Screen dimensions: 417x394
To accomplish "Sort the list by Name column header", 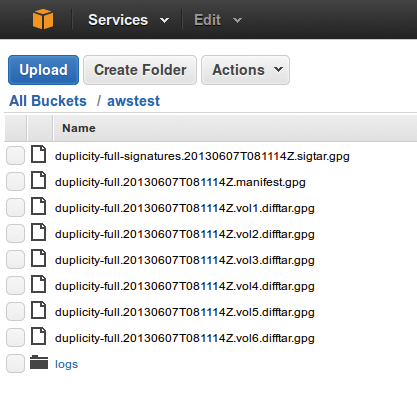I will click(79, 128).
